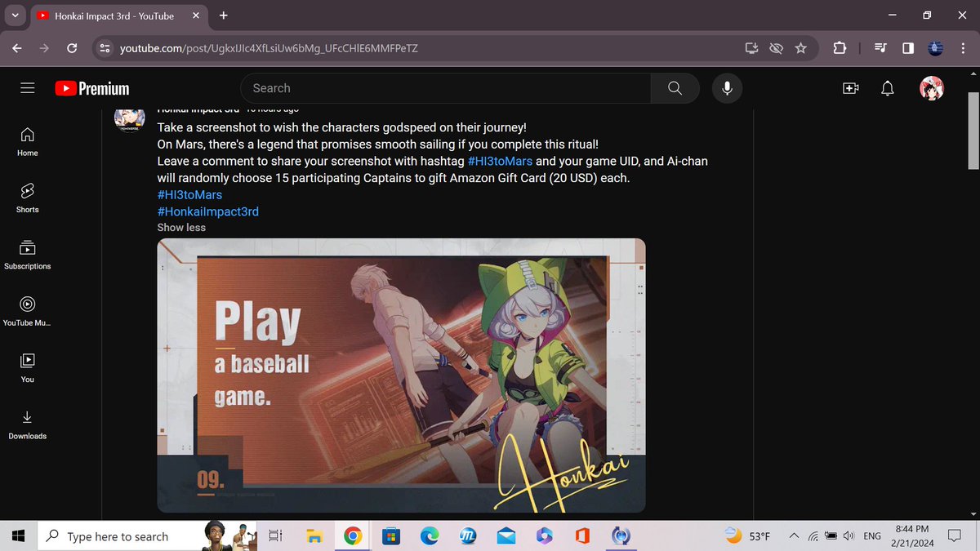
Task: Switch to Chrome on the taskbar
Action: (353, 536)
